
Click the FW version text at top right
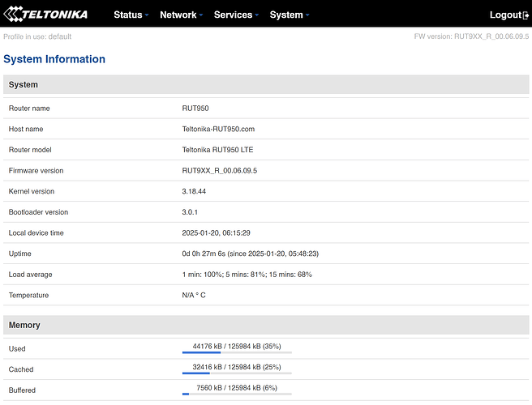[471, 36]
